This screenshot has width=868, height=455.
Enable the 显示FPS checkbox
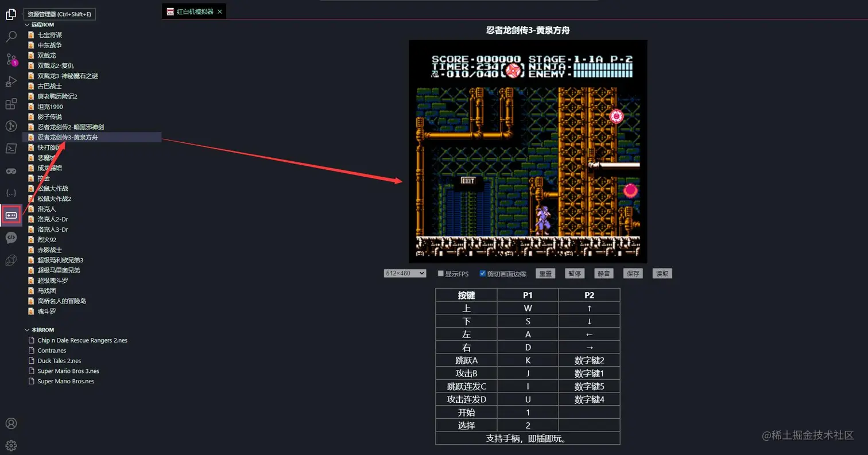pos(441,273)
